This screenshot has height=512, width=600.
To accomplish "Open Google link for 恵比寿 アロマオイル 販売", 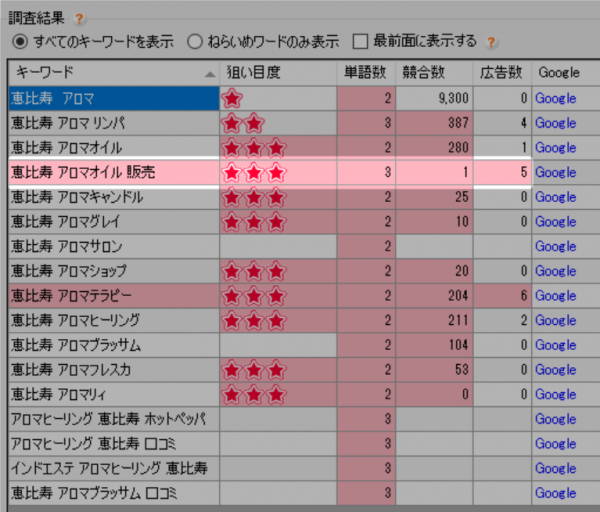I will (556, 172).
